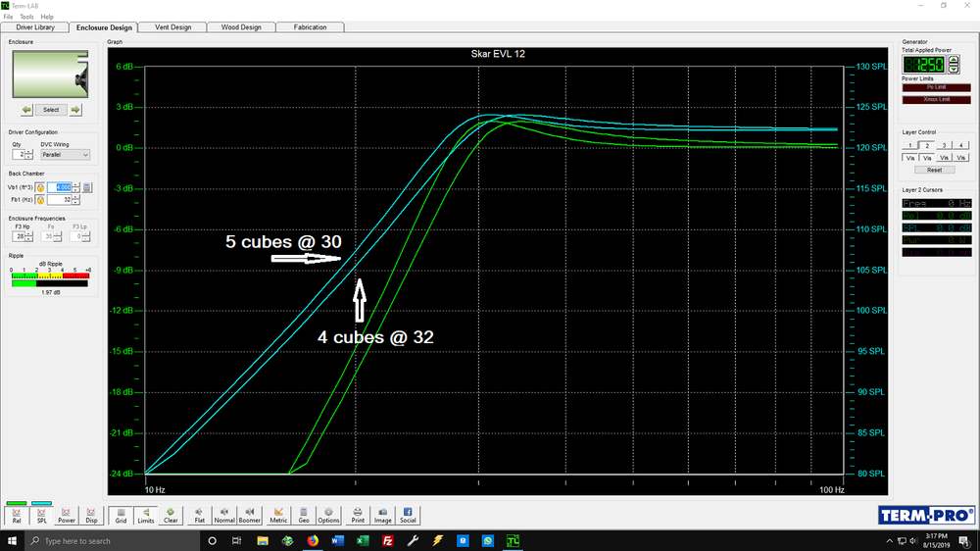Increase Total Applied Power
Screen dimensions: 980x551
[x=954, y=60]
